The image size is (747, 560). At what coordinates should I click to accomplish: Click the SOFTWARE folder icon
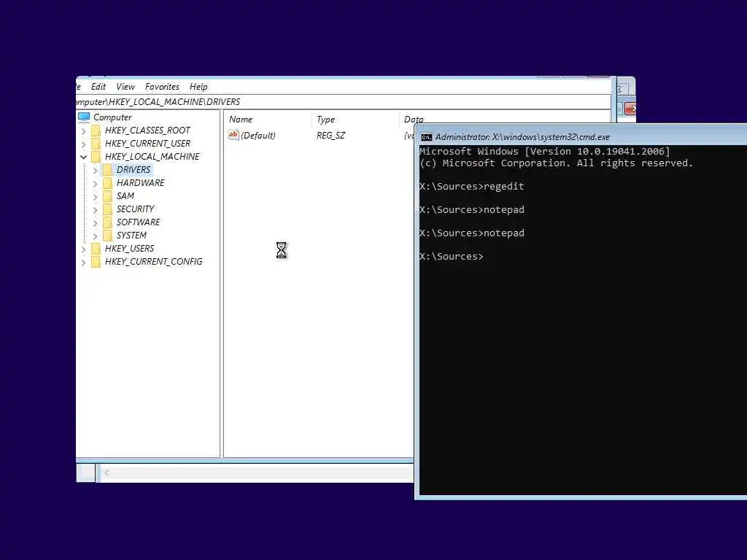click(107, 222)
